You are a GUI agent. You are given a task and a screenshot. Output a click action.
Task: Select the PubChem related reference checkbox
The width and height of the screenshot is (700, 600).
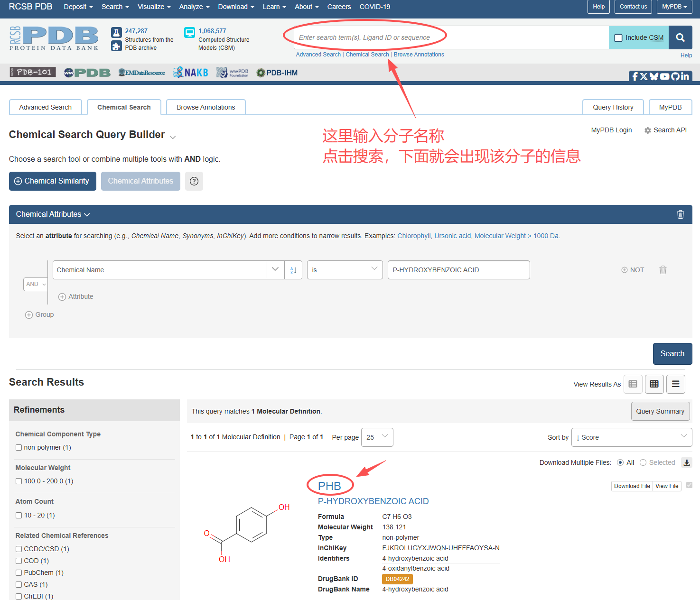point(19,572)
